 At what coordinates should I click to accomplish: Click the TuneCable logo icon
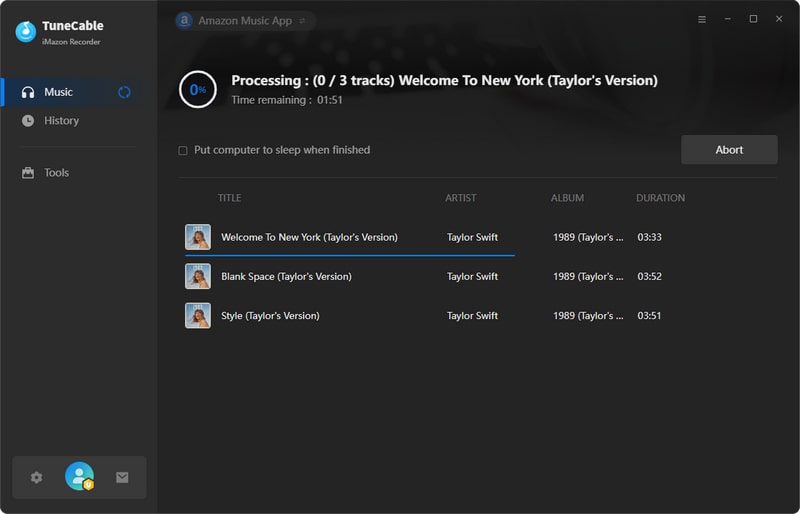[26, 31]
